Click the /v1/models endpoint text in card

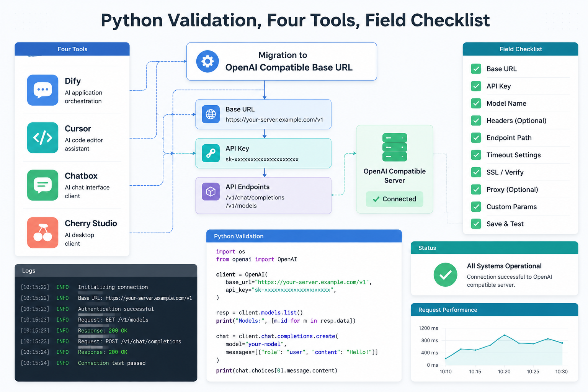pos(241,206)
